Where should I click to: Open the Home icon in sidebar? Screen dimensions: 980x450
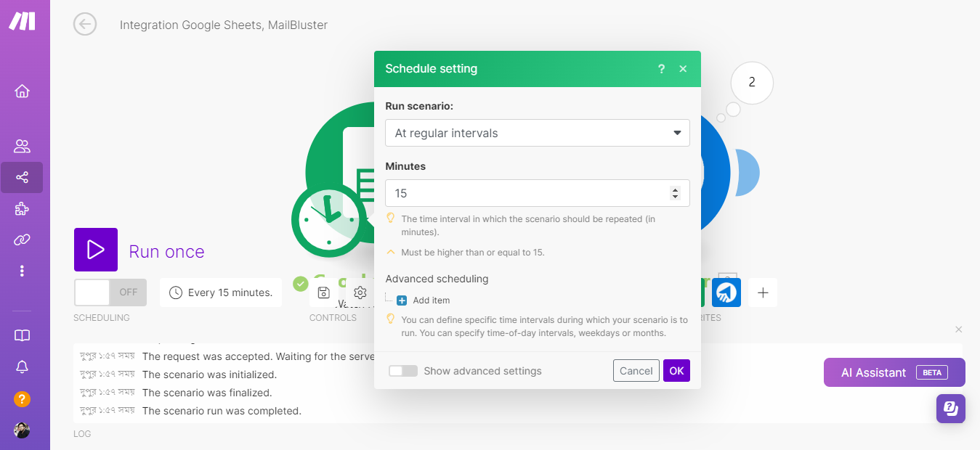tap(22, 91)
